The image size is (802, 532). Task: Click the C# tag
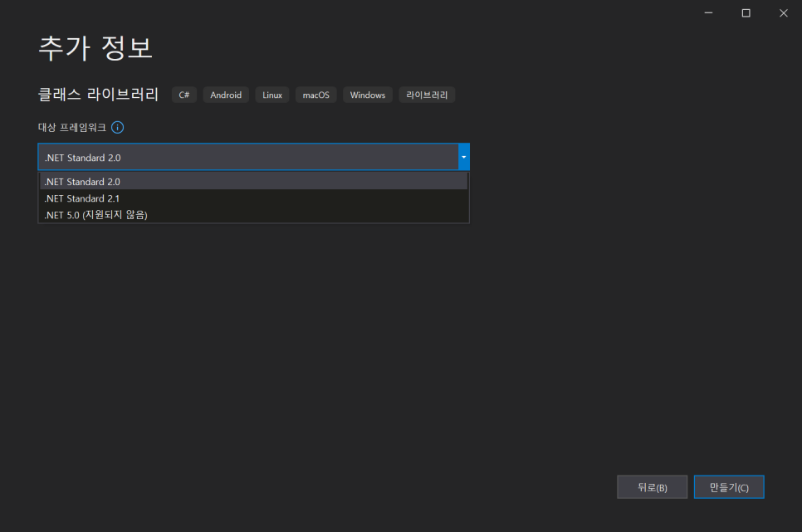(184, 95)
